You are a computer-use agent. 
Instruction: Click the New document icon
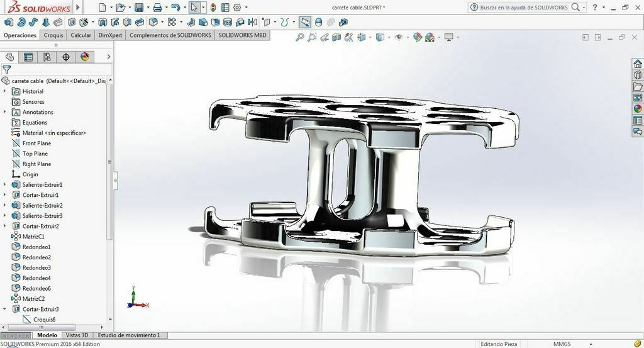103,8
